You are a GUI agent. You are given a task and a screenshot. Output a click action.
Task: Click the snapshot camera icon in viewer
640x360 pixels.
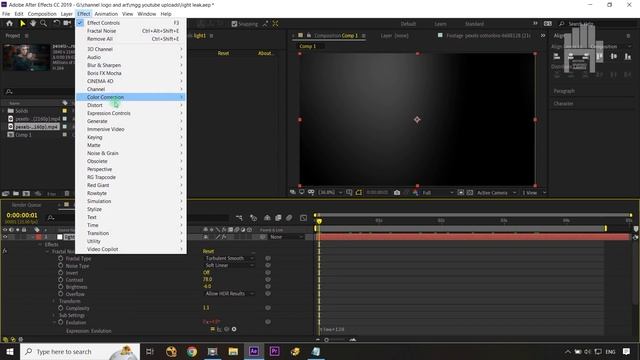click(397, 192)
